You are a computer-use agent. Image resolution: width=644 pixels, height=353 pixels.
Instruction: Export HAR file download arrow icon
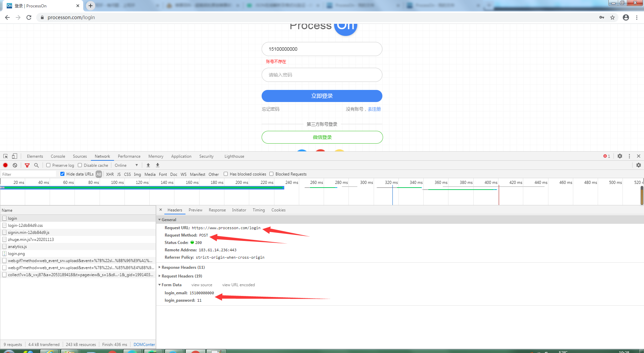[x=158, y=165]
